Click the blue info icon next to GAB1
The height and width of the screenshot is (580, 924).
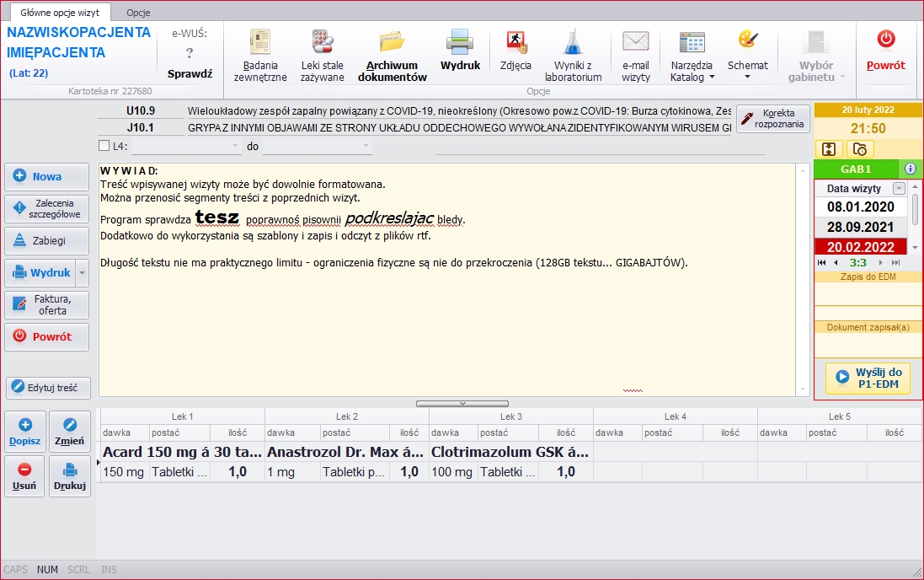click(x=910, y=169)
